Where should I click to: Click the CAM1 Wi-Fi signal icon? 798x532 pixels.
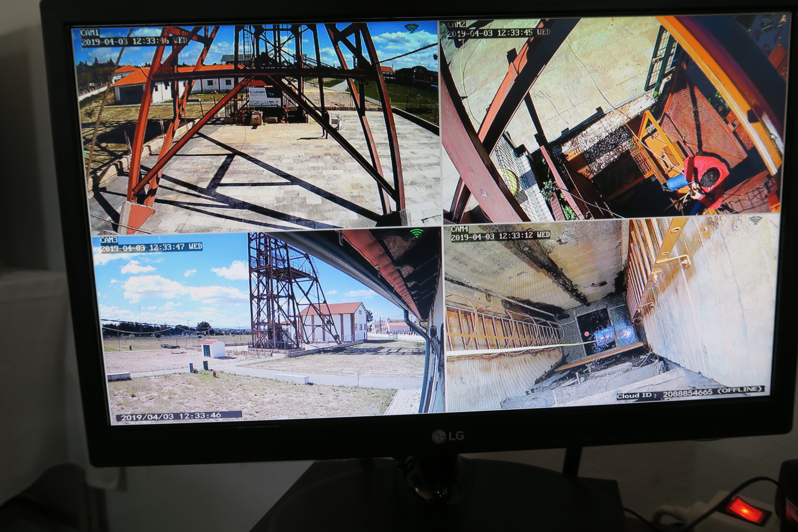click(x=412, y=28)
